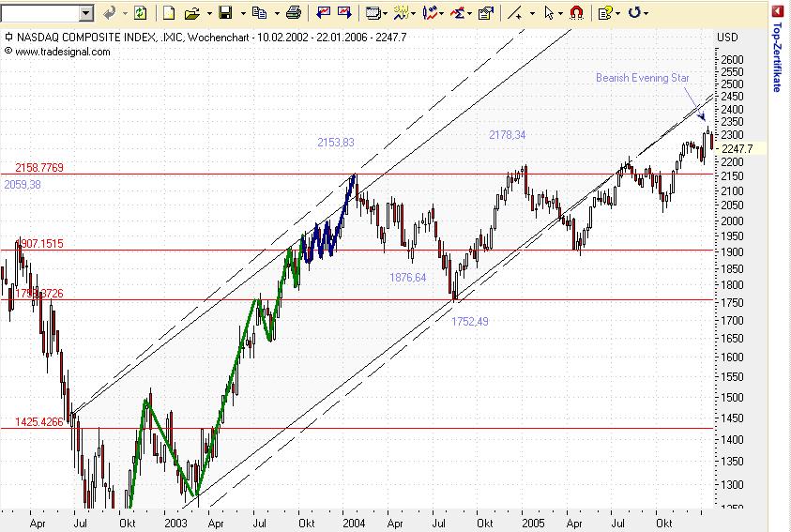Expand the pointer tool dropdown arrow
This screenshot has width=791, height=532.
[560, 14]
